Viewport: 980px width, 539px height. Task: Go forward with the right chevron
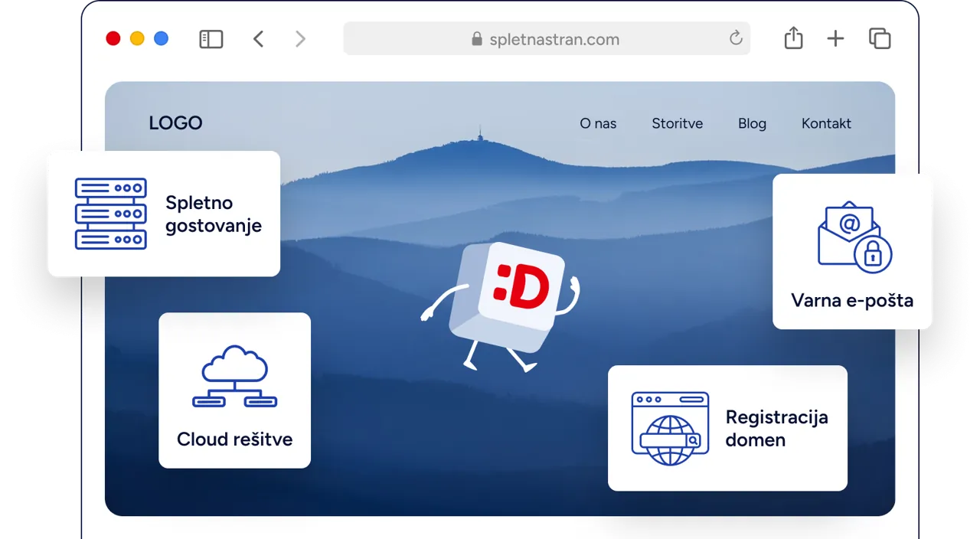click(300, 39)
